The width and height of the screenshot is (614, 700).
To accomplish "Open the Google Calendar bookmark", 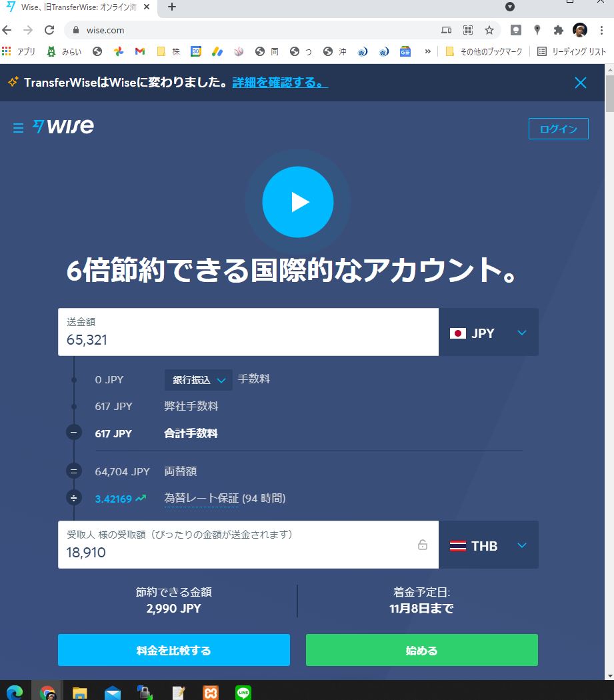I will click(x=195, y=51).
